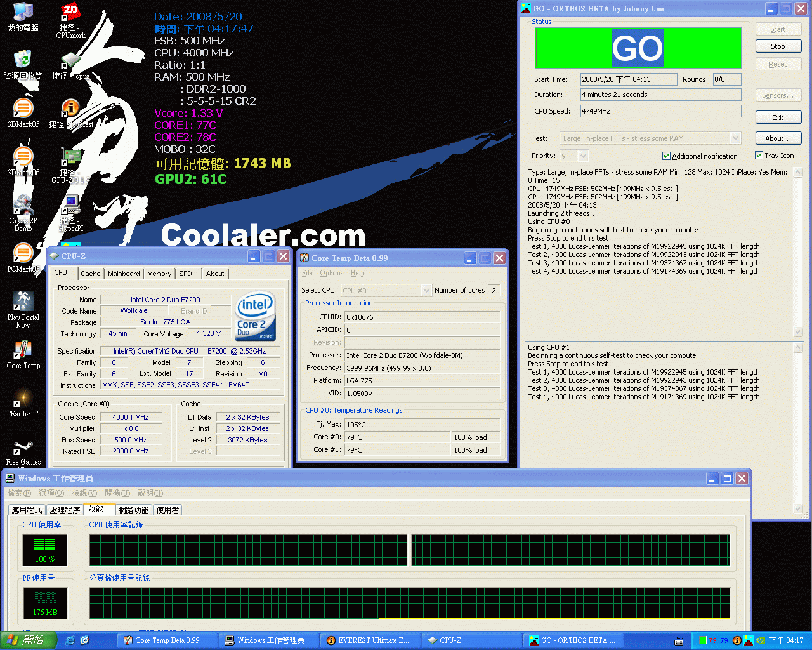
Task: Click the Core Temp title bar icon
Action: (x=304, y=258)
